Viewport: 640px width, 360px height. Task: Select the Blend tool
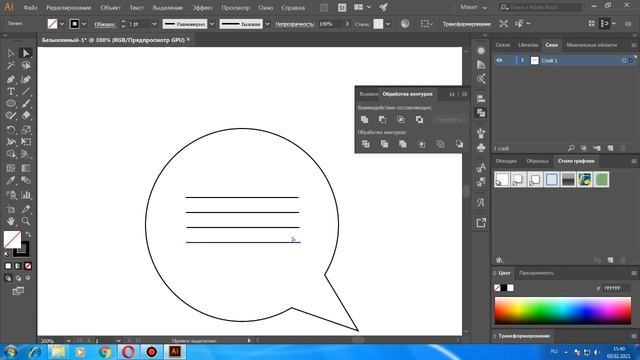(26, 180)
